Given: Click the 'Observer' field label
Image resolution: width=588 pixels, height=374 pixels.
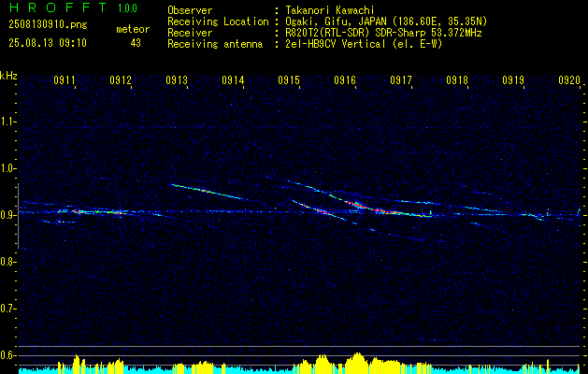Looking at the screenshot, I should tap(190, 10).
